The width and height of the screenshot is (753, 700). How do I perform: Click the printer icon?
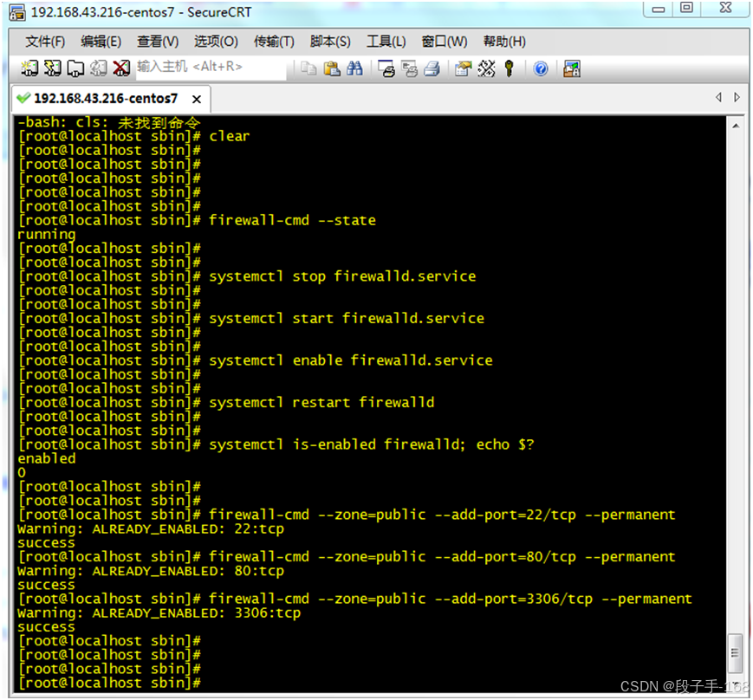coord(432,68)
